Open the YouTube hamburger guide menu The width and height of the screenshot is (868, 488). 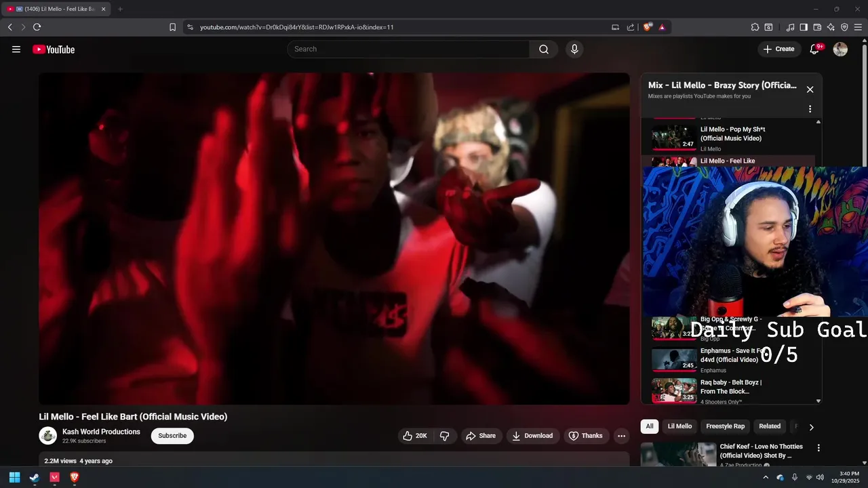pyautogui.click(x=16, y=49)
